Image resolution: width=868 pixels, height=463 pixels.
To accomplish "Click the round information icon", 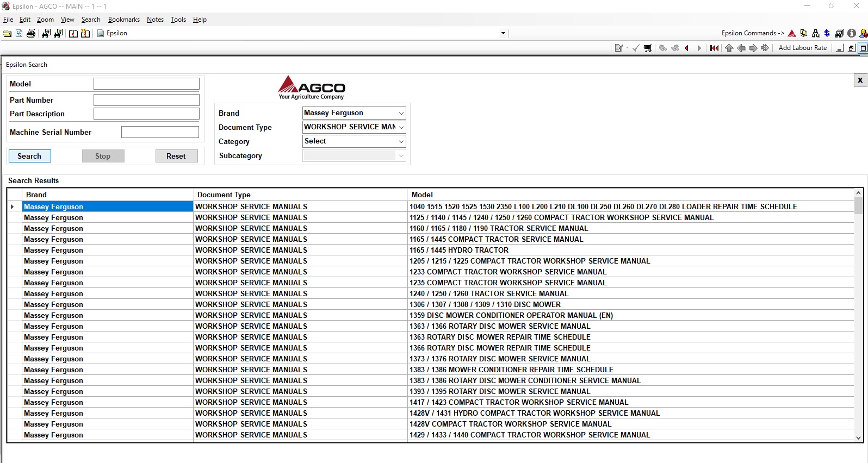I will [x=852, y=33].
